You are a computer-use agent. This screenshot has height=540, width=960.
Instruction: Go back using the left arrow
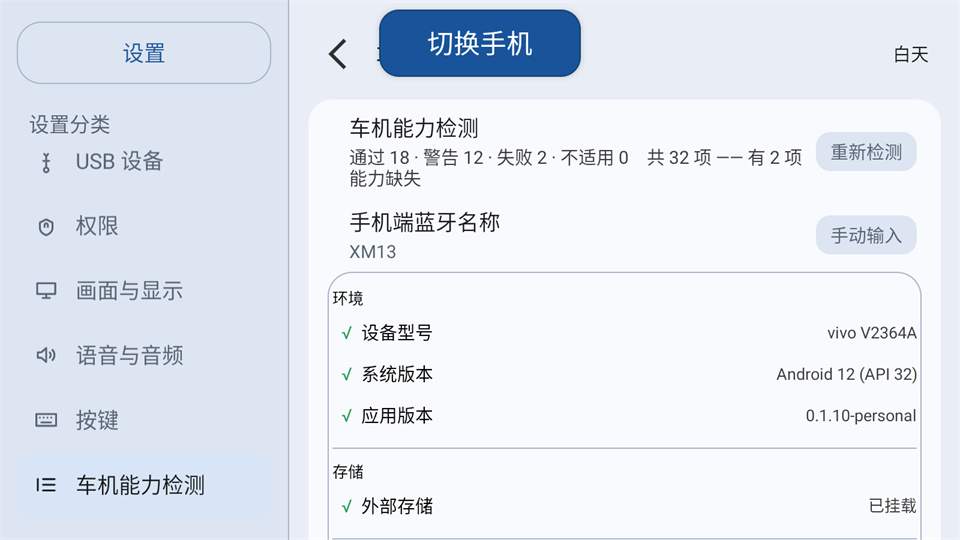338,54
